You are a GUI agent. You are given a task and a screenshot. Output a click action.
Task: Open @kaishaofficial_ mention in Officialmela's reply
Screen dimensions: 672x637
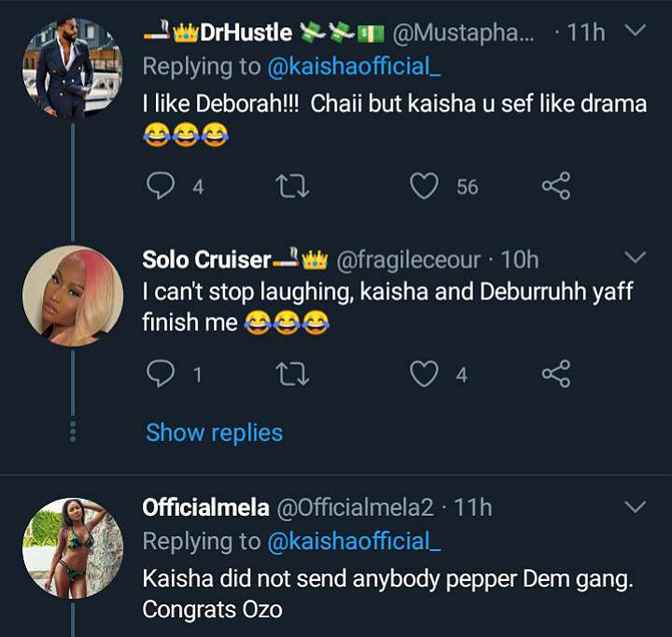coord(350,543)
